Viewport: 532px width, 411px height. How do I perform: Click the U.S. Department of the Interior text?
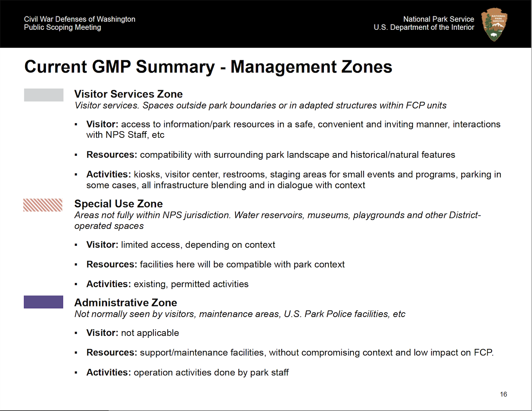(x=424, y=27)
